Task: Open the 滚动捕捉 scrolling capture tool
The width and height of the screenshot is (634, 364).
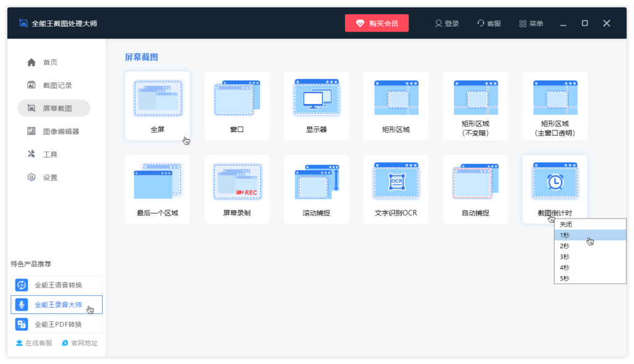Action: point(316,182)
